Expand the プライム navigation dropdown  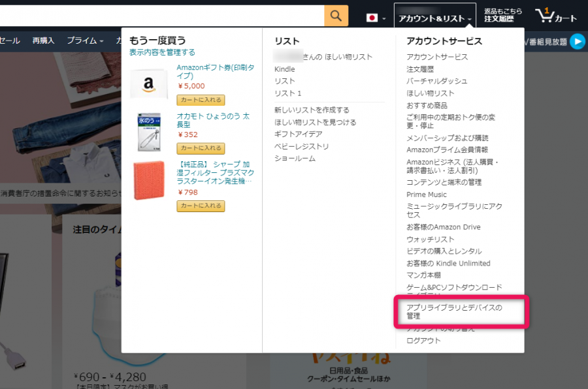85,40
